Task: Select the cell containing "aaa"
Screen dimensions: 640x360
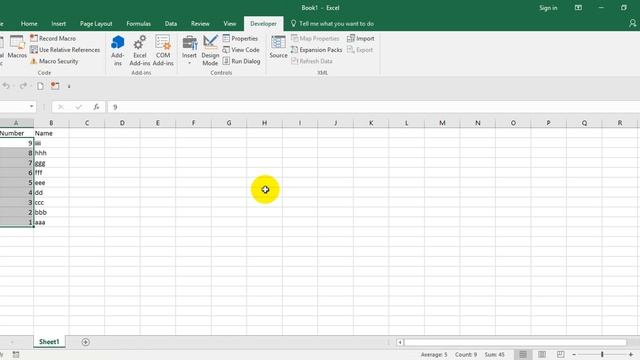Action: click(x=51, y=222)
